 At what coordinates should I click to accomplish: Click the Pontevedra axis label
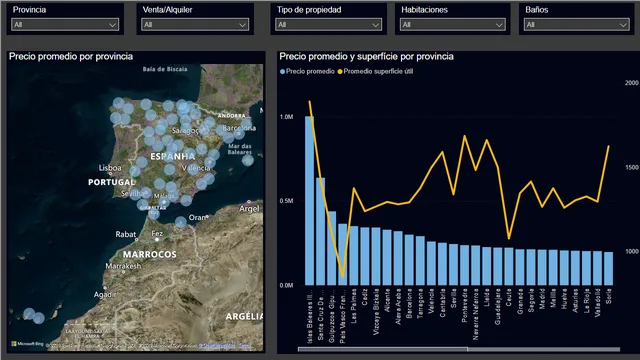(464, 306)
